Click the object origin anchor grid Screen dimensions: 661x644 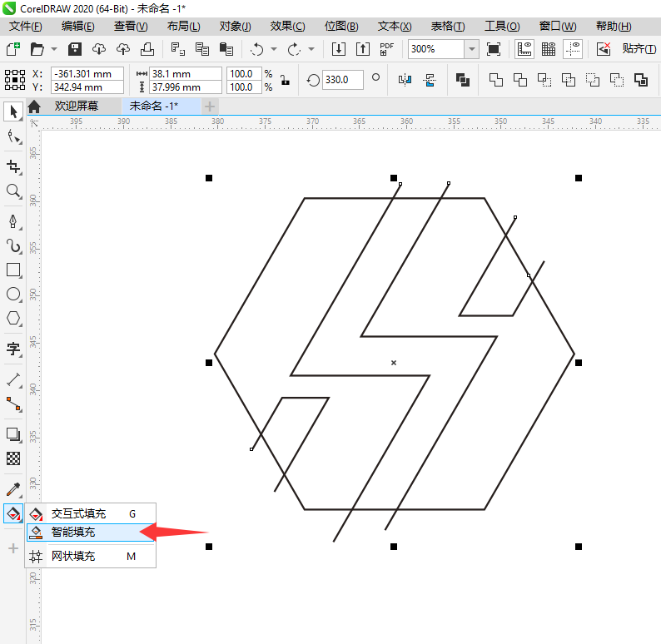[15, 80]
